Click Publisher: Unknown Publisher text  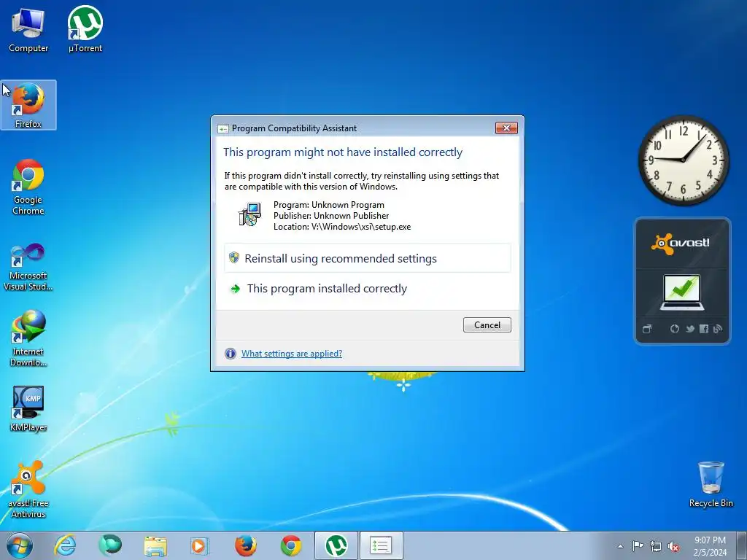point(331,216)
